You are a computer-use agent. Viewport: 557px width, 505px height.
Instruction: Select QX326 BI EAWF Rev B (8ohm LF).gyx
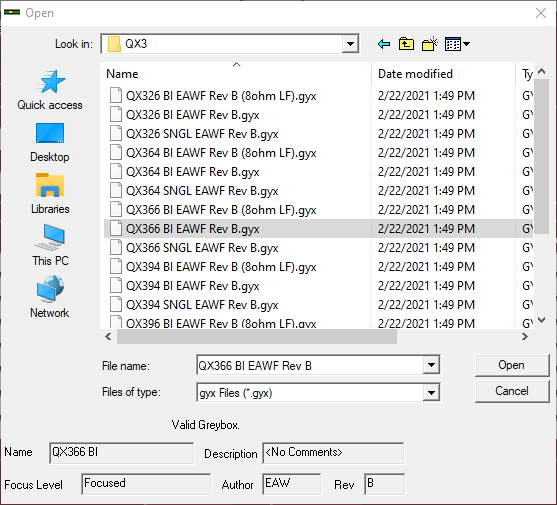point(221,96)
